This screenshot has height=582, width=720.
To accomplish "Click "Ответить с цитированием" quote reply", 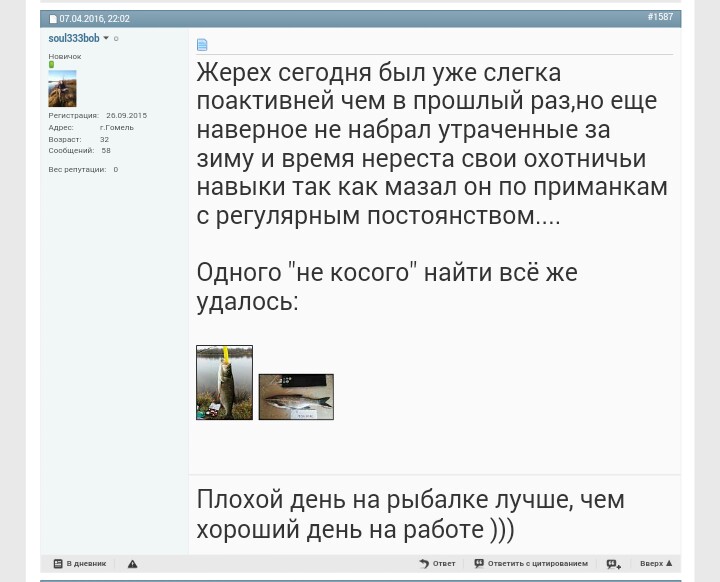I will [x=537, y=564].
